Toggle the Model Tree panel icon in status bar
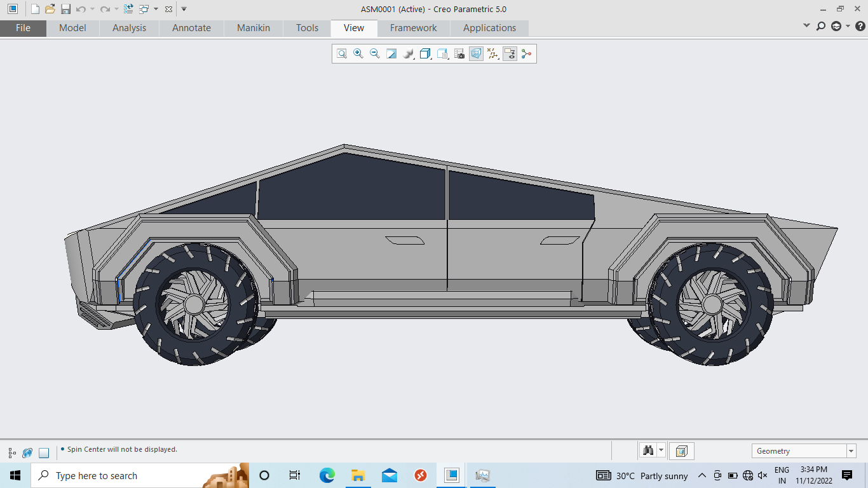This screenshot has width=868, height=488. [x=12, y=453]
